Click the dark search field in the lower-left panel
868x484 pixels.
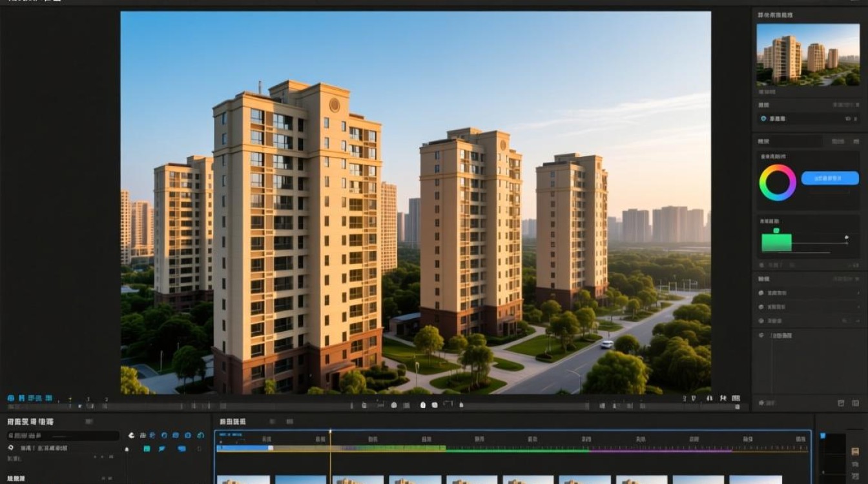click(x=63, y=436)
